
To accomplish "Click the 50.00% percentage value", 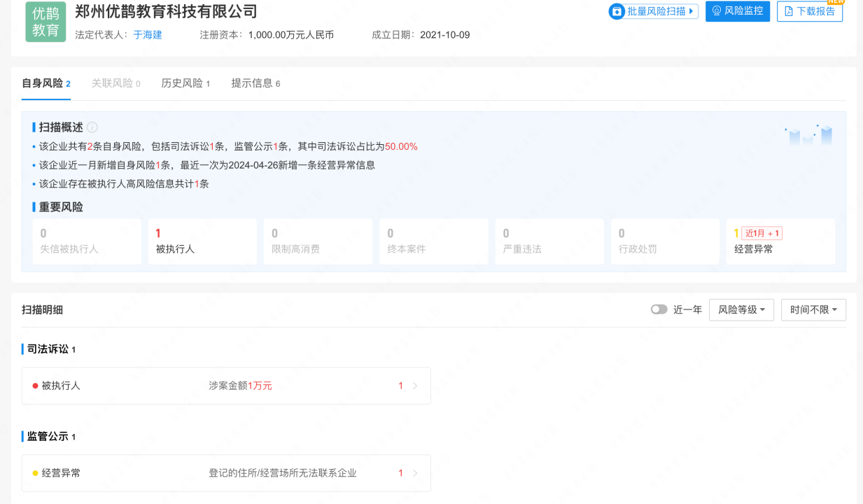I will (x=401, y=146).
